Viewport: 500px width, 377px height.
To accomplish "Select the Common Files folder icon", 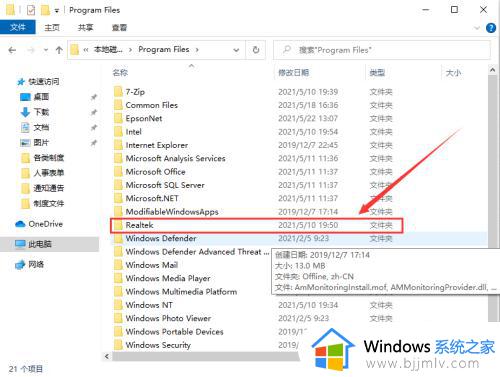I will pyautogui.click(x=118, y=105).
